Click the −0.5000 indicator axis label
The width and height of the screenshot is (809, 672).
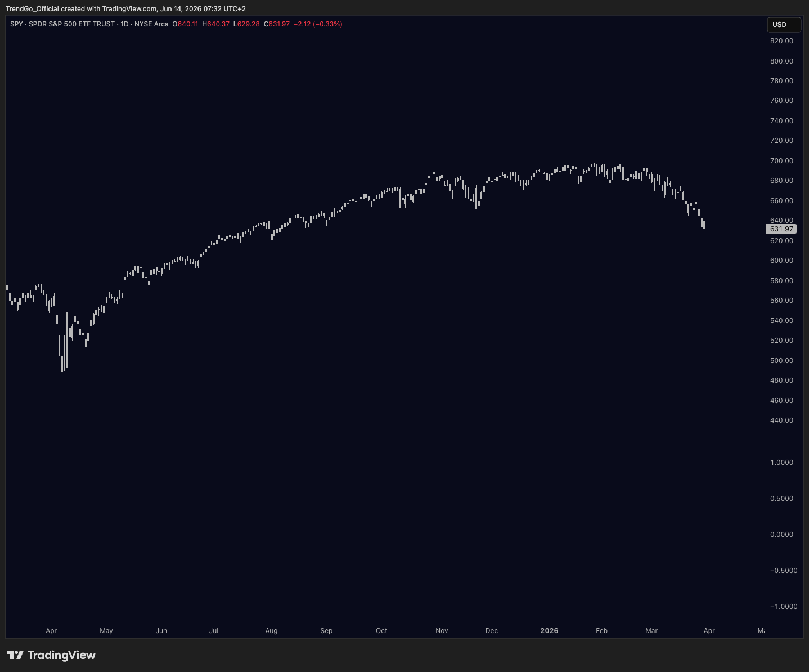(784, 571)
